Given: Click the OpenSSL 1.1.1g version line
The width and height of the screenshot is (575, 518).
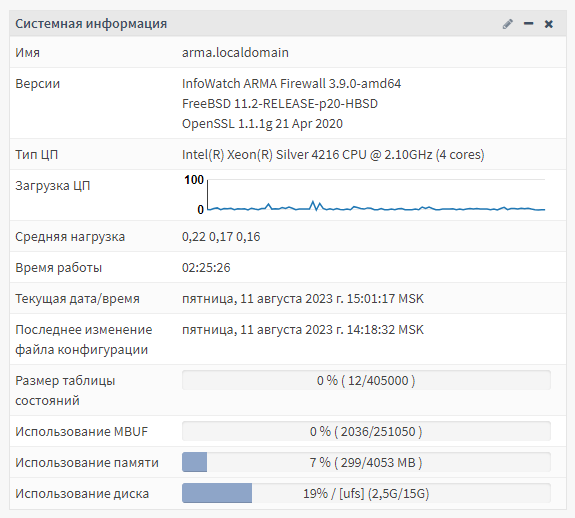Looking at the screenshot, I should [x=262, y=124].
